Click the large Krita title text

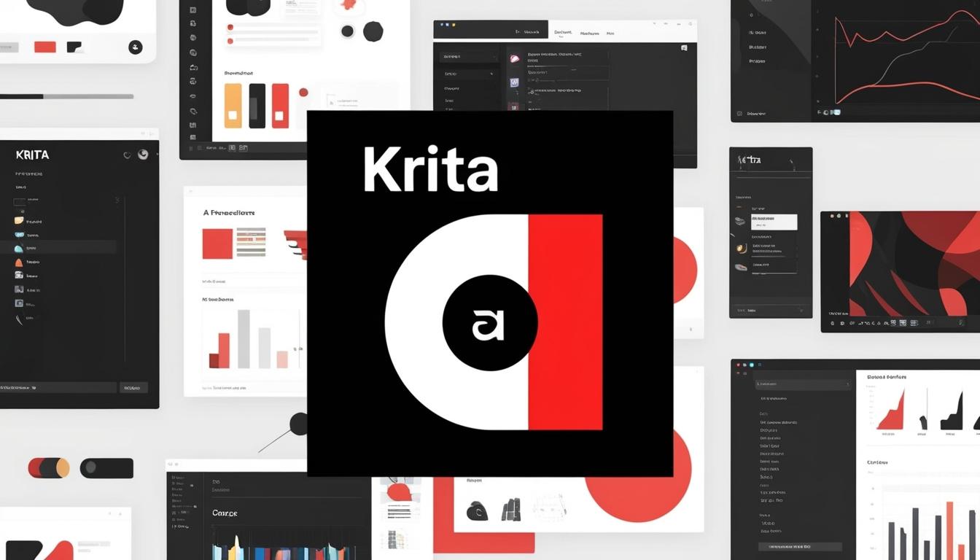tap(431, 168)
